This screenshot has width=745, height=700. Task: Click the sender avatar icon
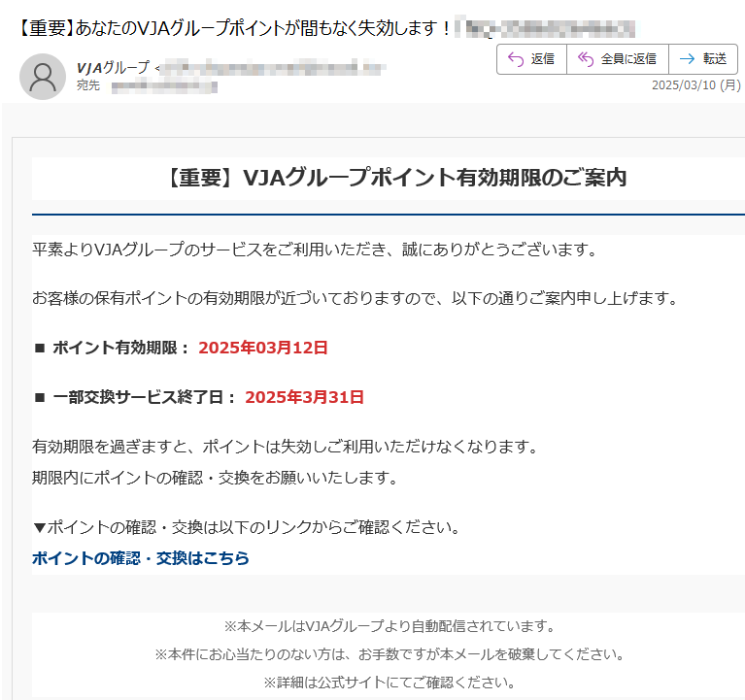pos(43,77)
